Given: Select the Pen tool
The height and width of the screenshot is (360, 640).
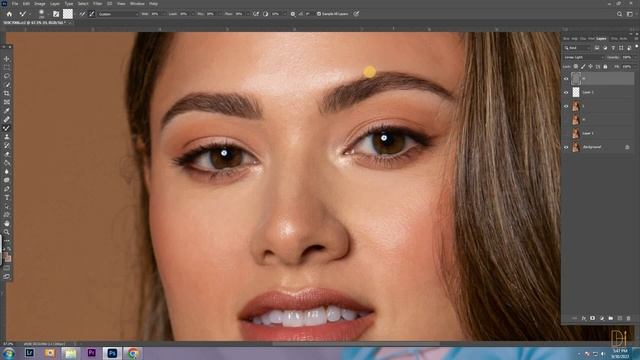Looking at the screenshot, I should [x=7, y=189].
